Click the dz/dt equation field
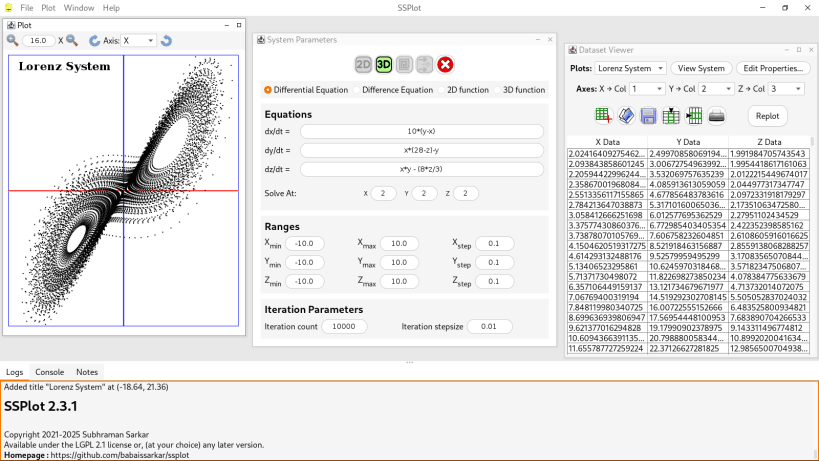This screenshot has width=819, height=461. click(x=422, y=169)
